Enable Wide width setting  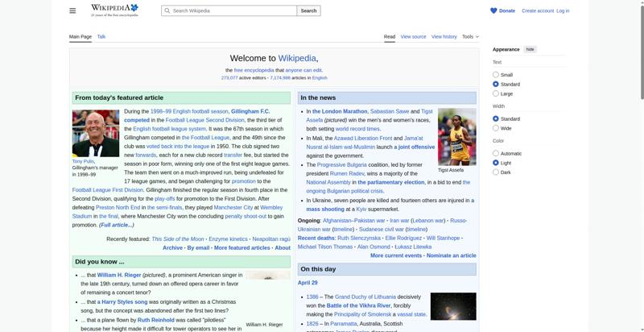point(496,128)
